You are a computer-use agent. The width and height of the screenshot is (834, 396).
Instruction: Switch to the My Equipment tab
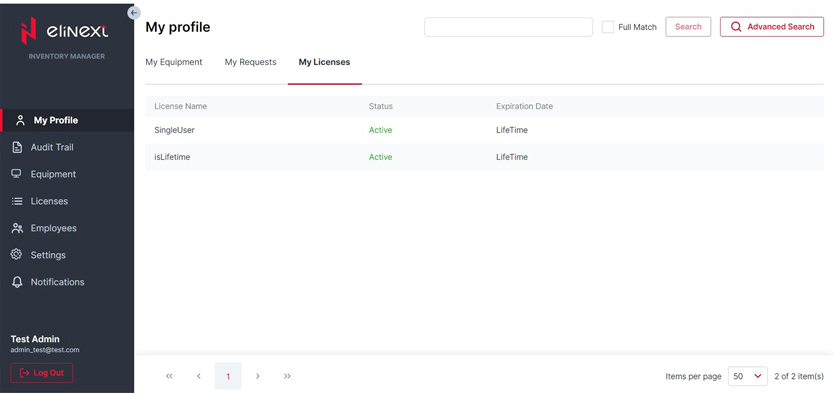tap(174, 62)
